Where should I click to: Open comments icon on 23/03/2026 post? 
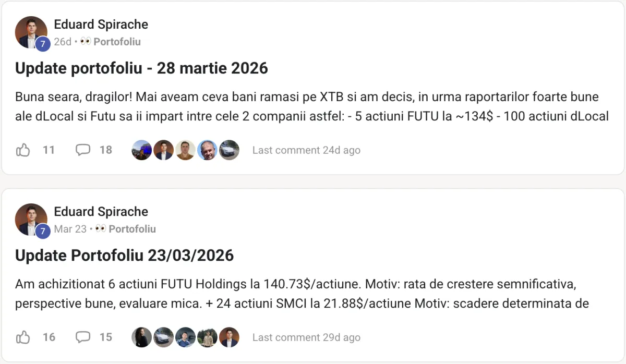click(x=83, y=337)
